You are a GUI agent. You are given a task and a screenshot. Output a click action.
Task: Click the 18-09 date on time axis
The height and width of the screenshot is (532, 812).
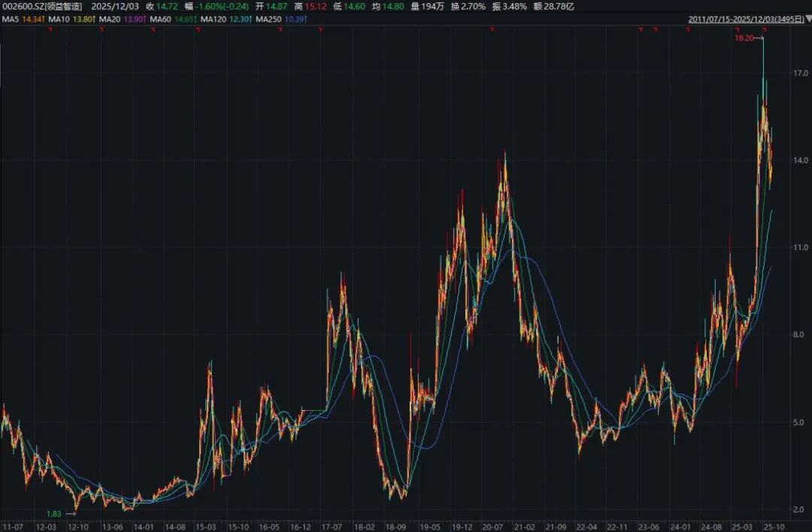(395, 526)
